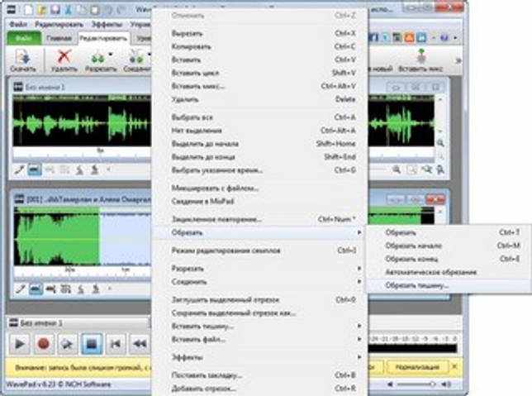This screenshot has width=532, height=396.
Task: Select pencil tool in Без имени 1 track
Action: point(19,169)
